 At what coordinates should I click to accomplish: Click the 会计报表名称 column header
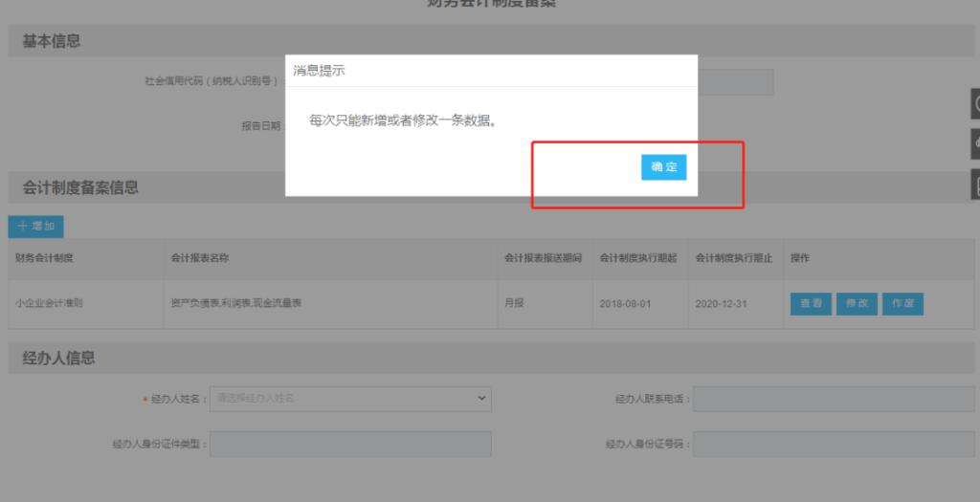pyautogui.click(x=199, y=258)
